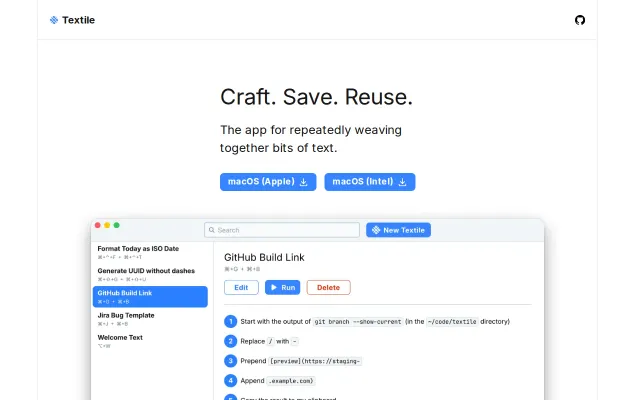This screenshot has width=640, height=400.
Task: Click the Craft. Save. Reuse. headline
Action: click(316, 97)
